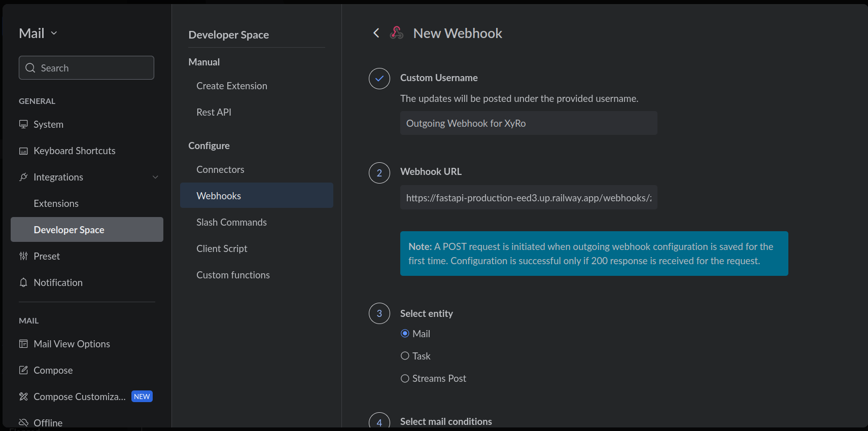Select the Mail entity radio button
868x431 pixels.
tap(405, 334)
